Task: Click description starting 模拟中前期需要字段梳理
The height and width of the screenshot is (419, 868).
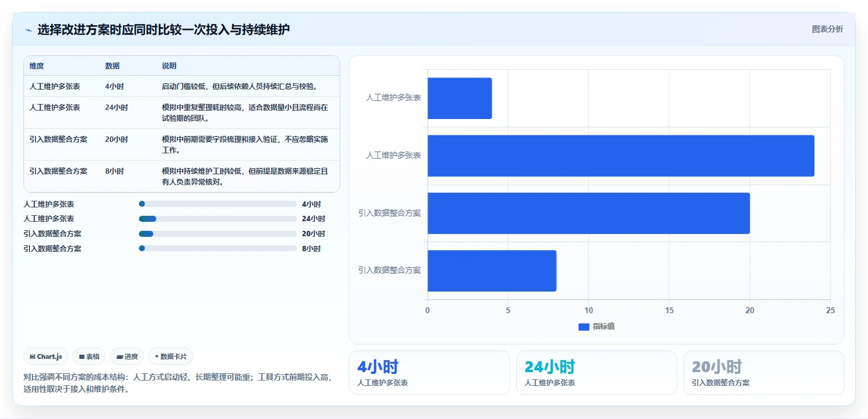Action: coord(245,145)
